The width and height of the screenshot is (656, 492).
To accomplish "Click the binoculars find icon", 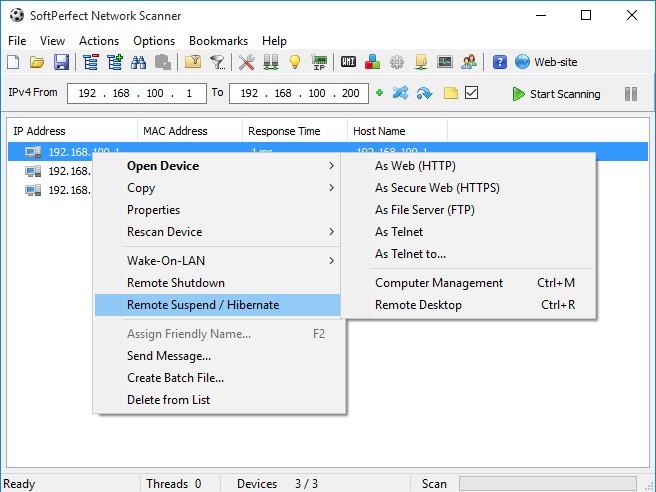I will click(138, 62).
